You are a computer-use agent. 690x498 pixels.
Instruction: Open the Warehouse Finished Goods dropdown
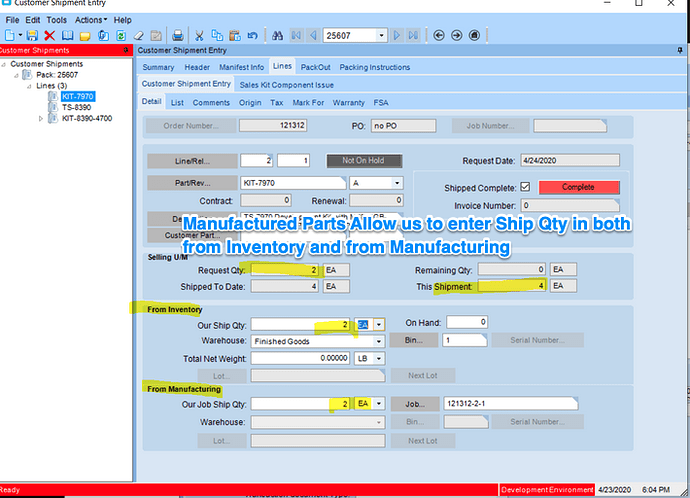pos(378,341)
